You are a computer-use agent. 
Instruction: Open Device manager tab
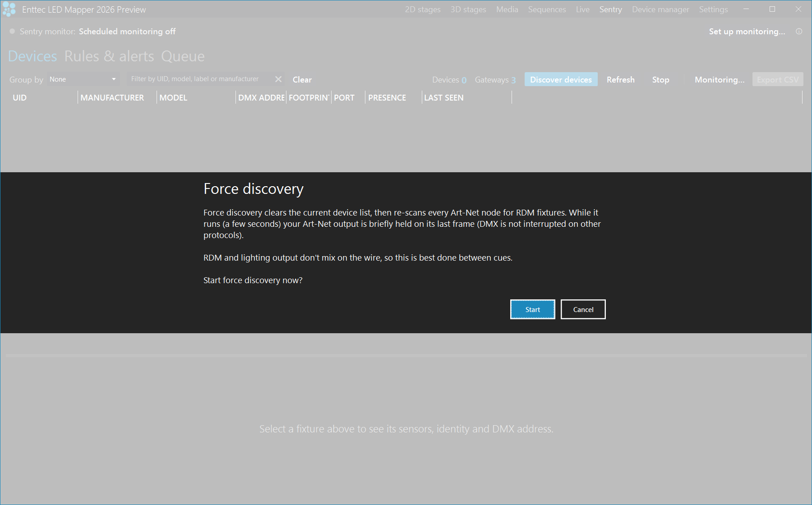tap(660, 9)
